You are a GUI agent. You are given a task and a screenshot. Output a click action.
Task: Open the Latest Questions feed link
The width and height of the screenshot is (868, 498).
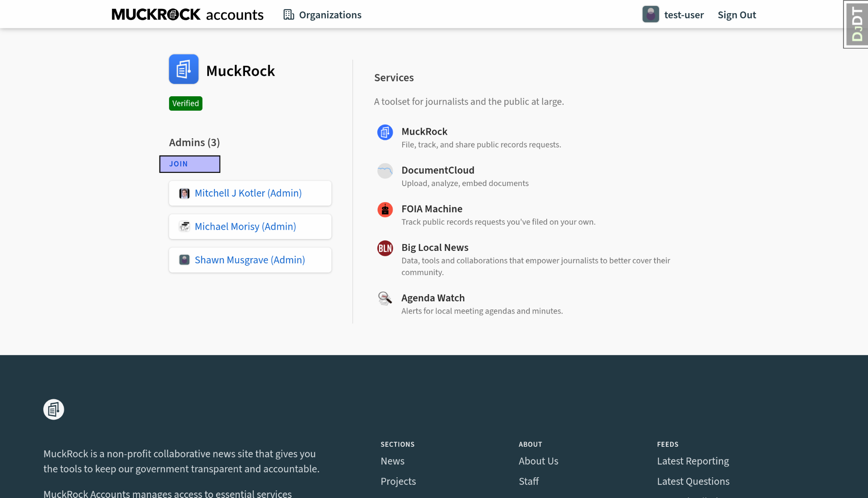point(693,481)
